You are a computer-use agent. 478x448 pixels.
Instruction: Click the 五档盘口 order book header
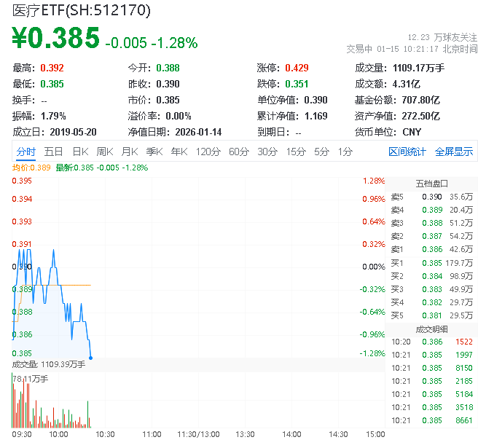point(431,183)
